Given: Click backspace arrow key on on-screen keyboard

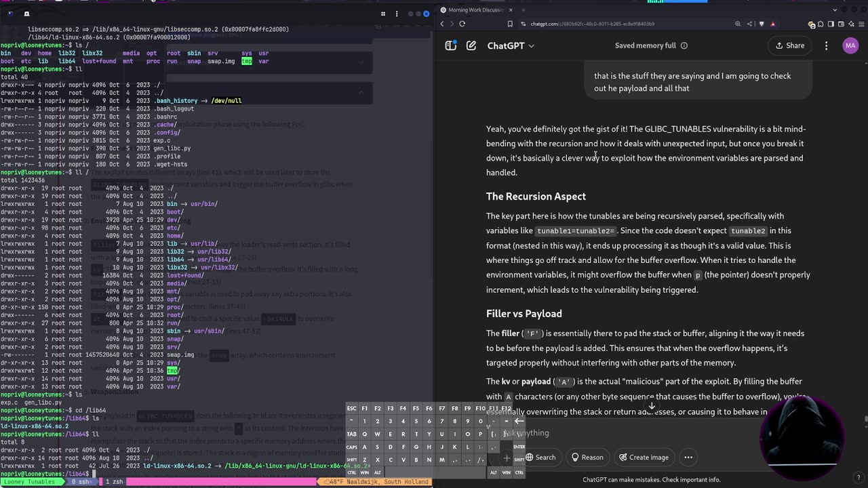Looking at the screenshot, I should point(519,421).
